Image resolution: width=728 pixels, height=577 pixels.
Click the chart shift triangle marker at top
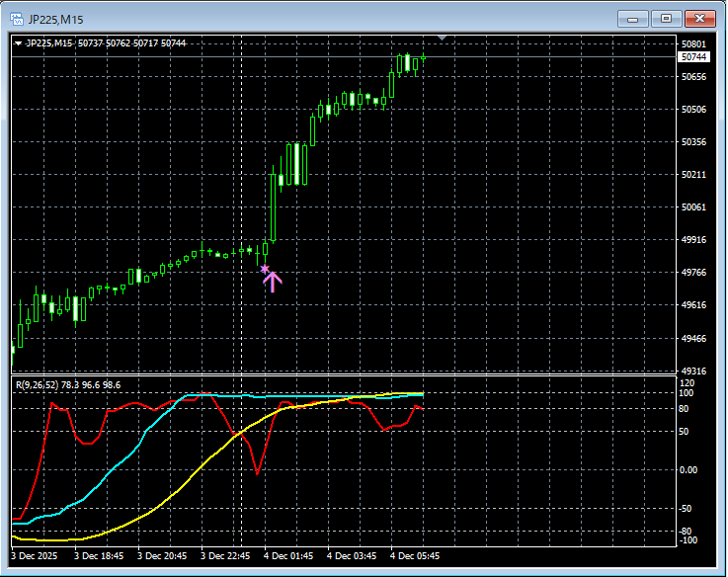click(442, 38)
